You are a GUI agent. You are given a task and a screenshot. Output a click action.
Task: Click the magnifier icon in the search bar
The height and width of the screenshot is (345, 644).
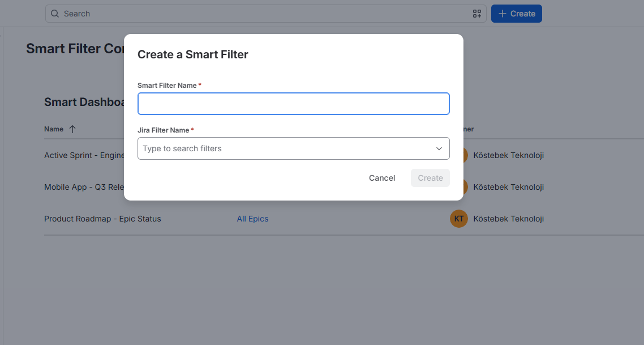pos(55,14)
